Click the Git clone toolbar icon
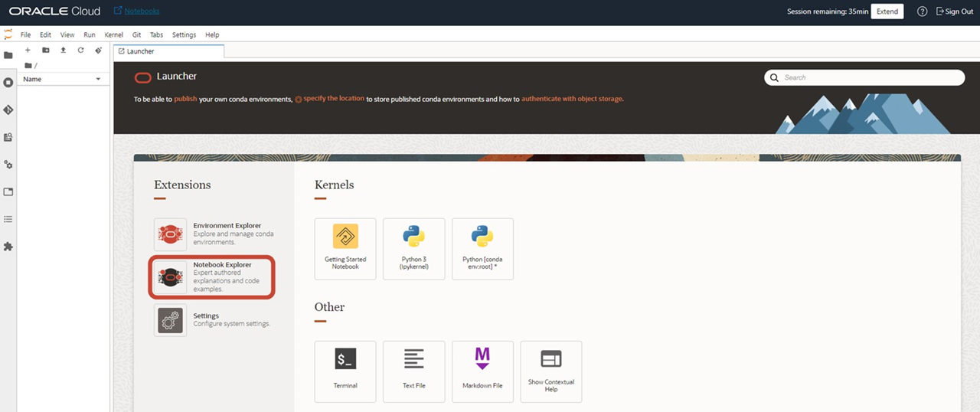Image resolution: width=980 pixels, height=412 pixels. click(98, 50)
